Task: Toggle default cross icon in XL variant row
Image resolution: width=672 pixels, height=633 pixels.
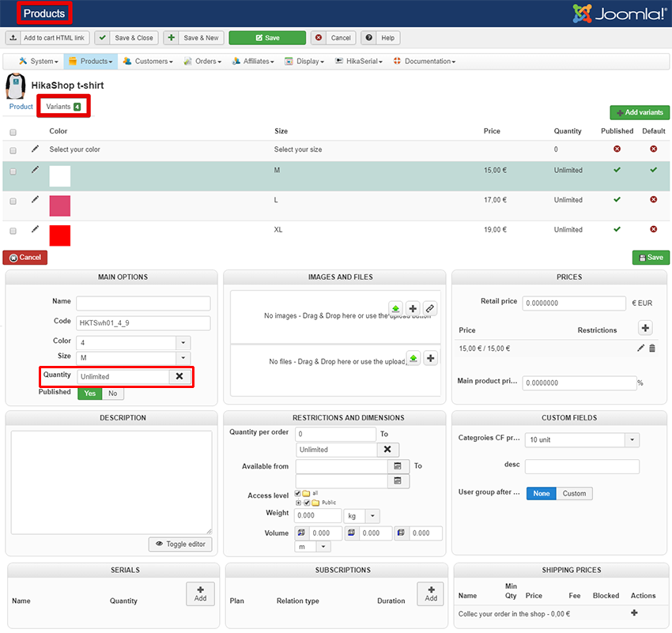Action: click(653, 229)
